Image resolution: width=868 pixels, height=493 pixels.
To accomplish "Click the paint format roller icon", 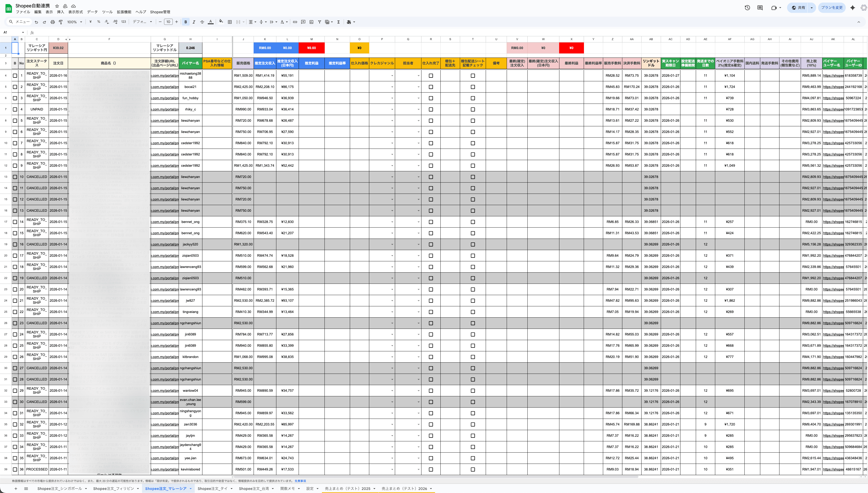I will (61, 22).
